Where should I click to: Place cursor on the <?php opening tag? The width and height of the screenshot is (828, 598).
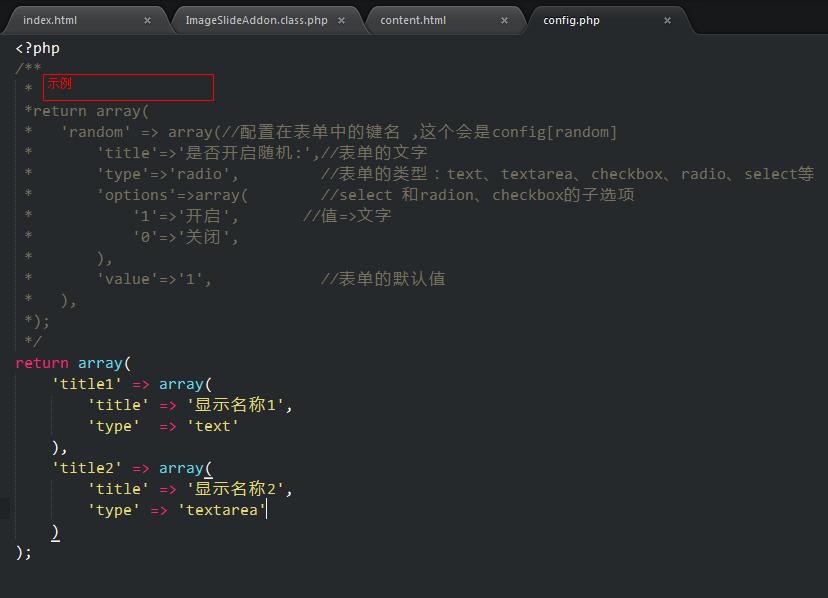pyautogui.click(x=37, y=49)
